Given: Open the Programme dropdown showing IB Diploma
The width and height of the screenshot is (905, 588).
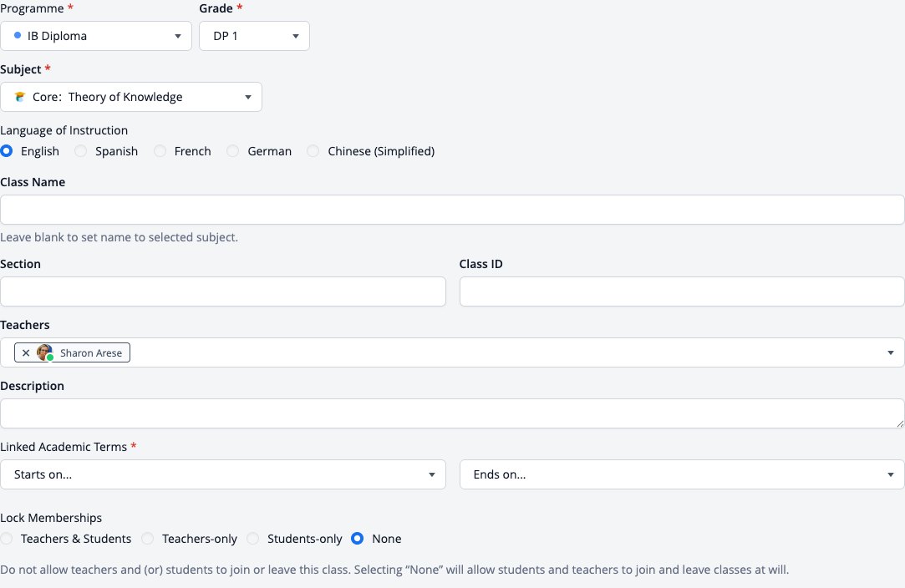Looking at the screenshot, I should (96, 36).
